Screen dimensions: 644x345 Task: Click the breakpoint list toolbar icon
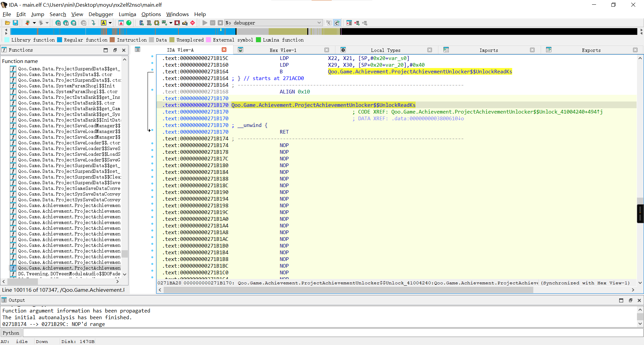[x=349, y=23]
